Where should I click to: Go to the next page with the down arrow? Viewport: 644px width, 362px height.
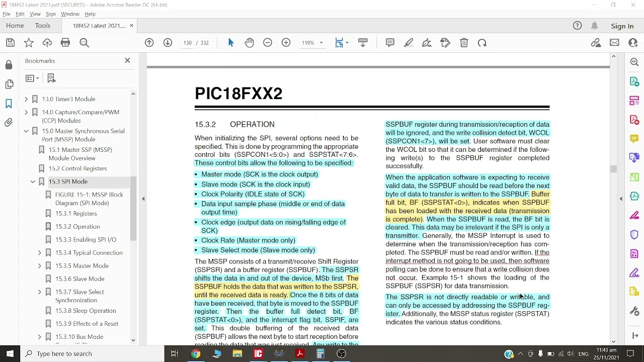point(168,43)
